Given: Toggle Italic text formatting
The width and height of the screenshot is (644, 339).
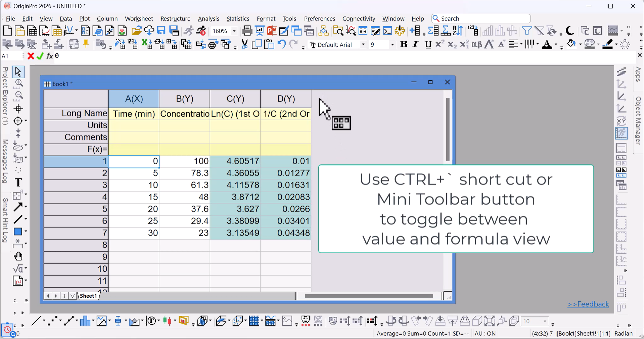Looking at the screenshot, I should click(416, 45).
